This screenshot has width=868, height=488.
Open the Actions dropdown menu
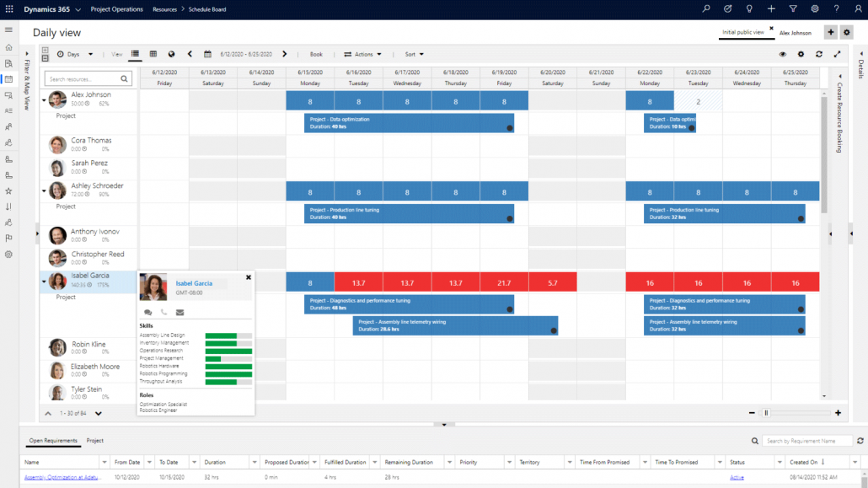coord(362,54)
